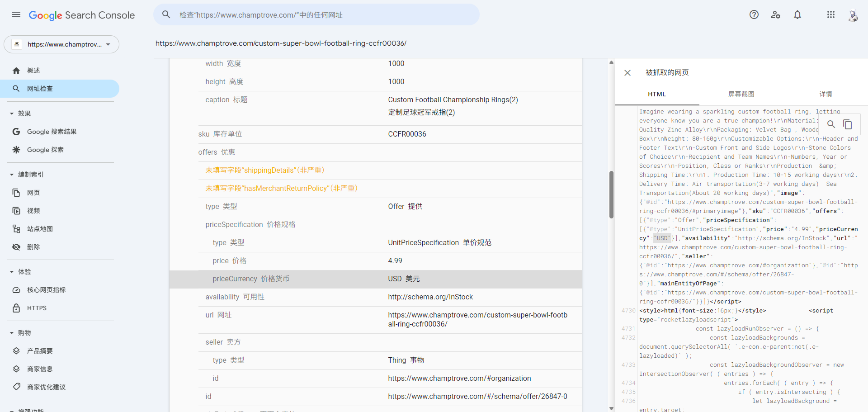
Task: Open the notifications bell
Action: coord(797,14)
